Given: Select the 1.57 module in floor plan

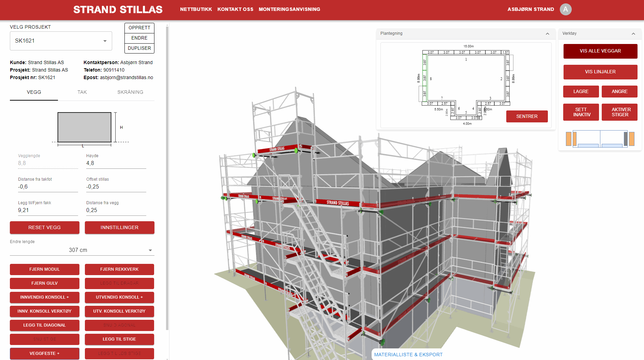Looking at the screenshot, I should point(505,52).
